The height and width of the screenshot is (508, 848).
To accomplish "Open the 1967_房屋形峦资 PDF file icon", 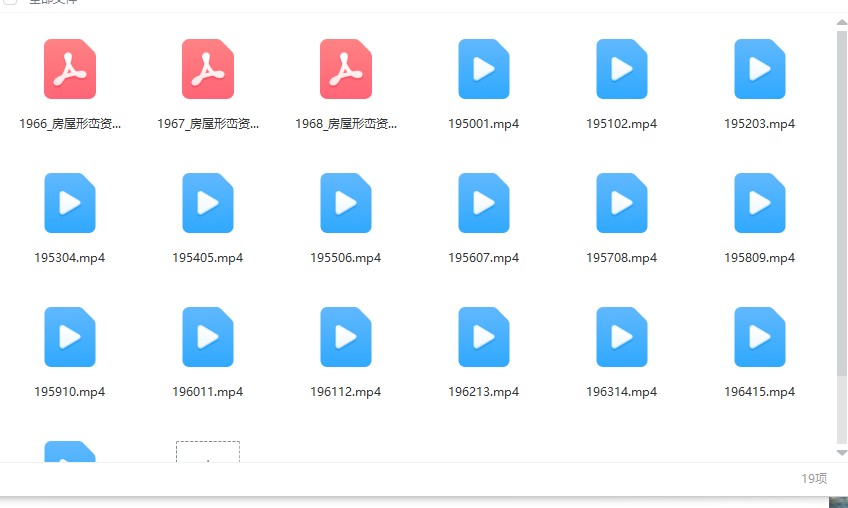I will [208, 69].
